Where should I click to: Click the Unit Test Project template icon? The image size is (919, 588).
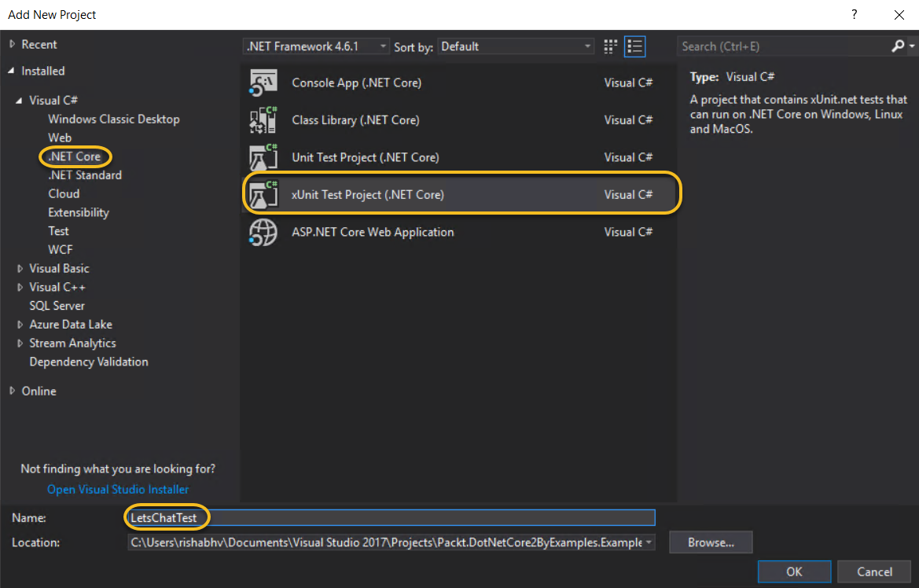click(263, 158)
